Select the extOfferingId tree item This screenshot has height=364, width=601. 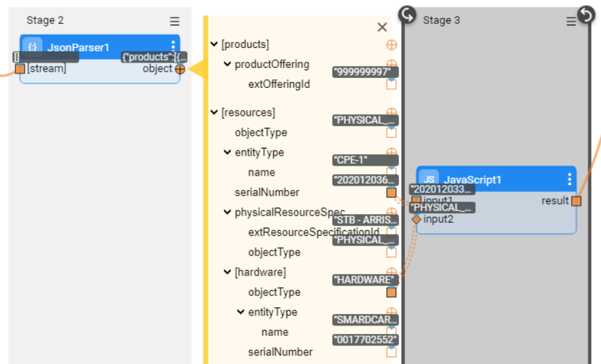click(279, 85)
